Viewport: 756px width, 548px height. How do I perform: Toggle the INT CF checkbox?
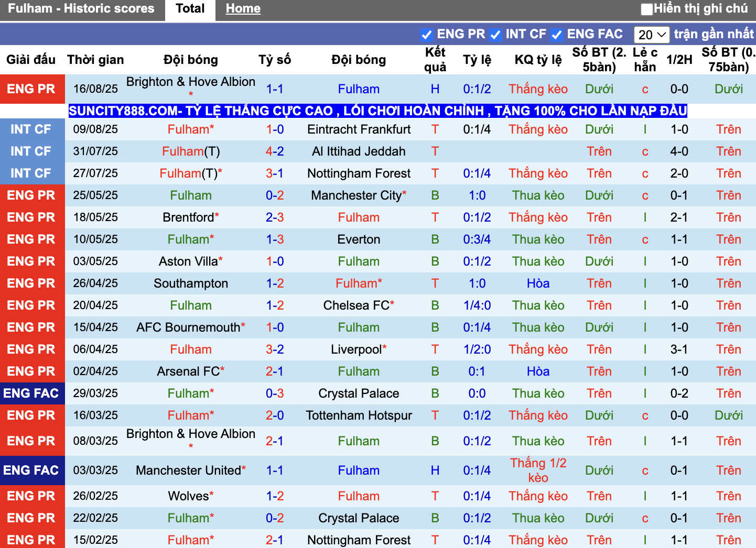495,35
